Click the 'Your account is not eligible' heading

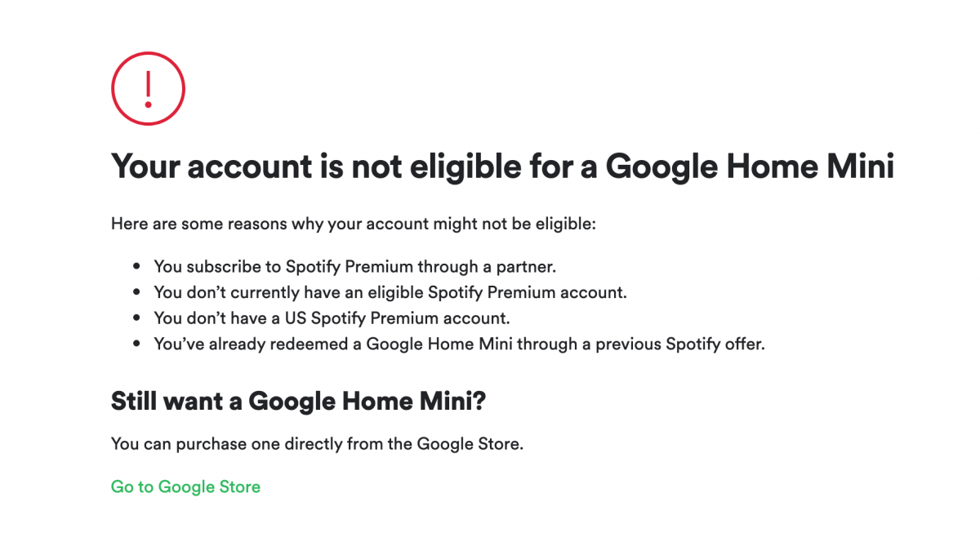(x=502, y=167)
